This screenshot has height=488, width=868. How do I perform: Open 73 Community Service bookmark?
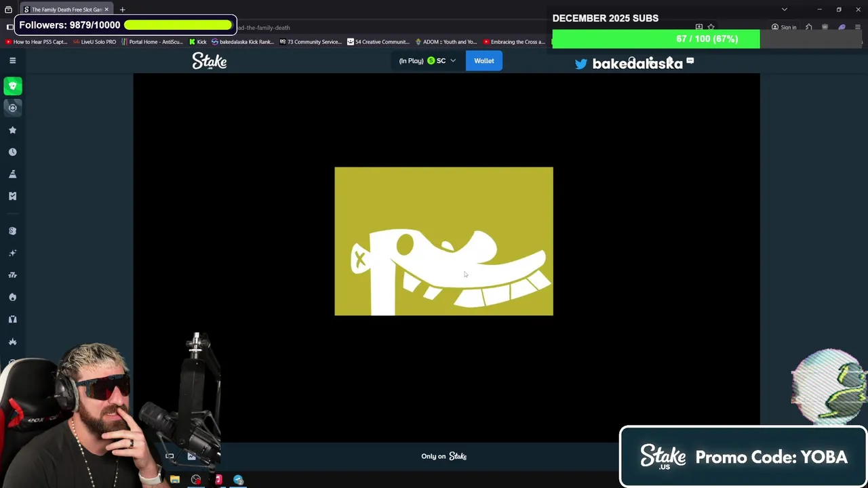(311, 42)
